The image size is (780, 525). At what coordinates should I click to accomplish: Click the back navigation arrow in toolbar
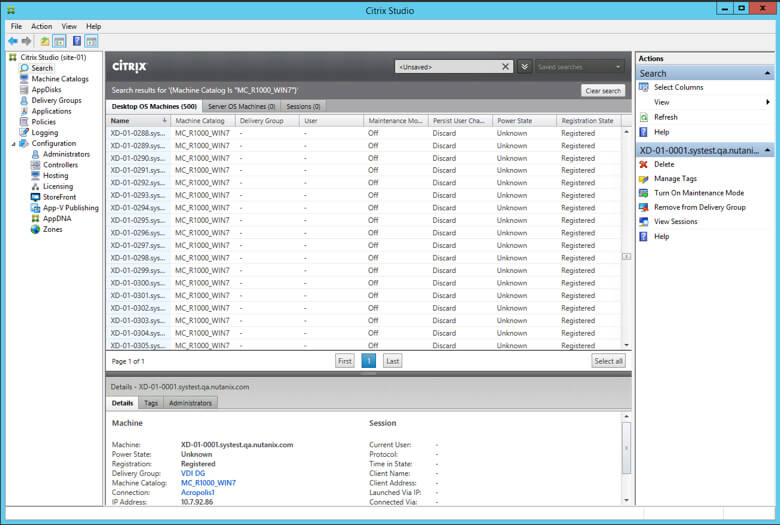click(x=12, y=41)
